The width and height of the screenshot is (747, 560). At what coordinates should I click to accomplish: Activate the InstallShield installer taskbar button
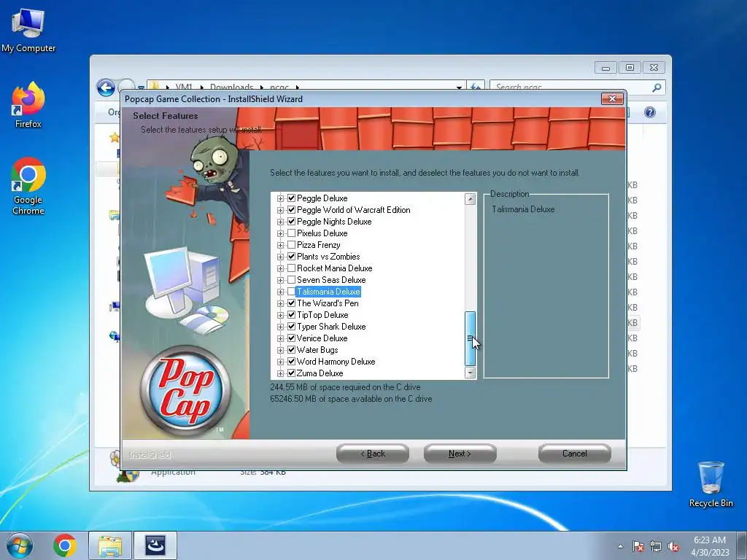pos(155,545)
